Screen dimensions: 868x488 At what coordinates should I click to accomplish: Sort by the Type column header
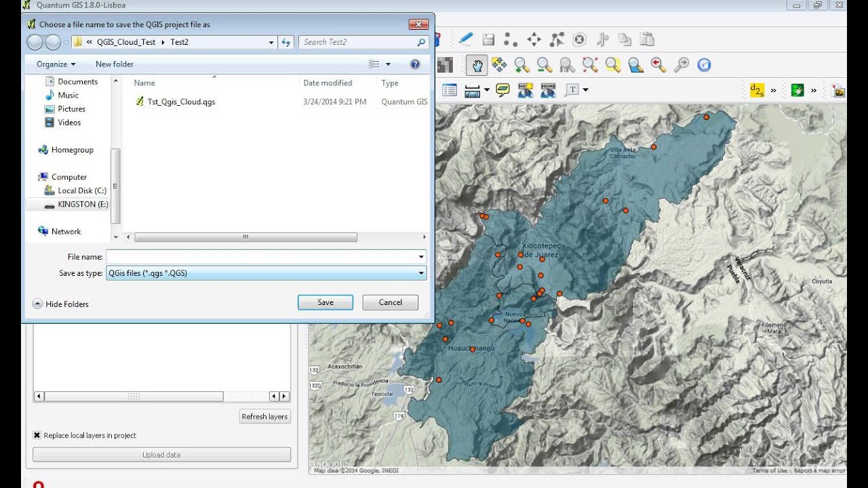(390, 83)
